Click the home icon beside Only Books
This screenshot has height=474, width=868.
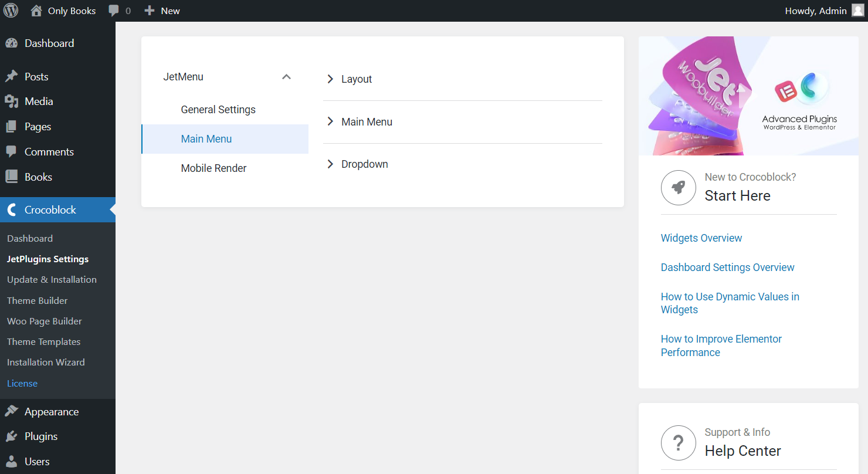(36, 11)
